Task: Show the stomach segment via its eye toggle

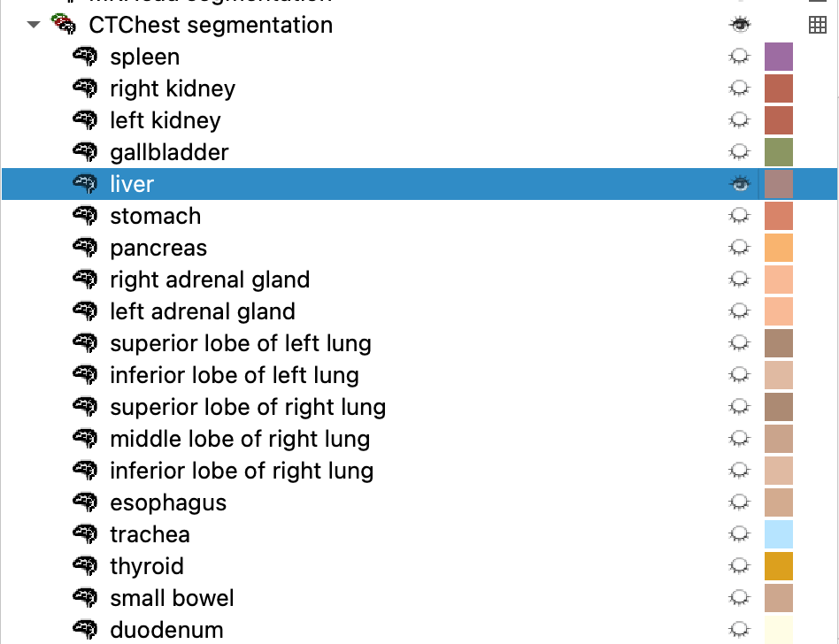Action: coord(740,216)
